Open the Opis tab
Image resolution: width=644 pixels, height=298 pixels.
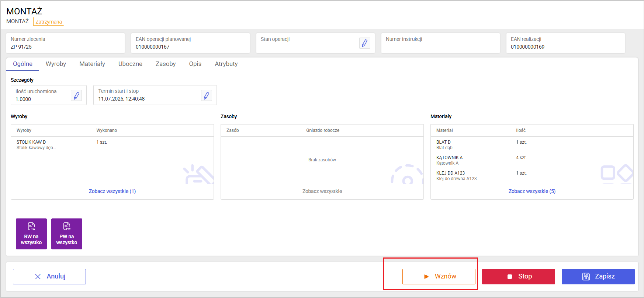pos(195,64)
